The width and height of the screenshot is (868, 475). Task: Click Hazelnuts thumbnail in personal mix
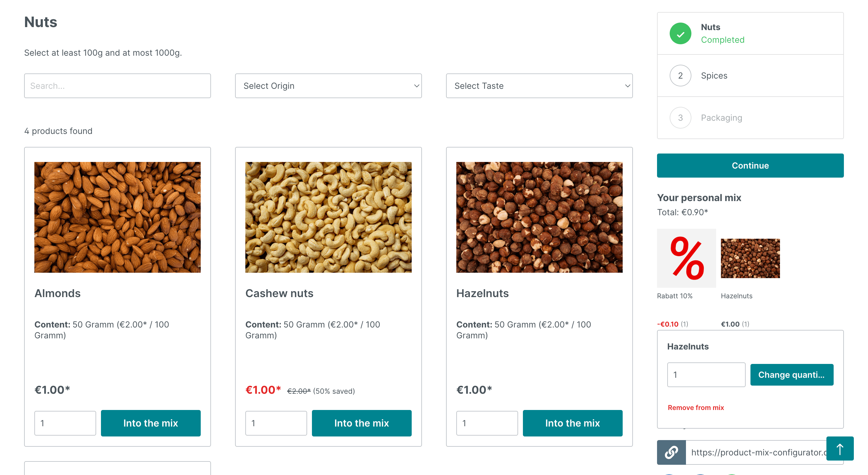click(750, 258)
